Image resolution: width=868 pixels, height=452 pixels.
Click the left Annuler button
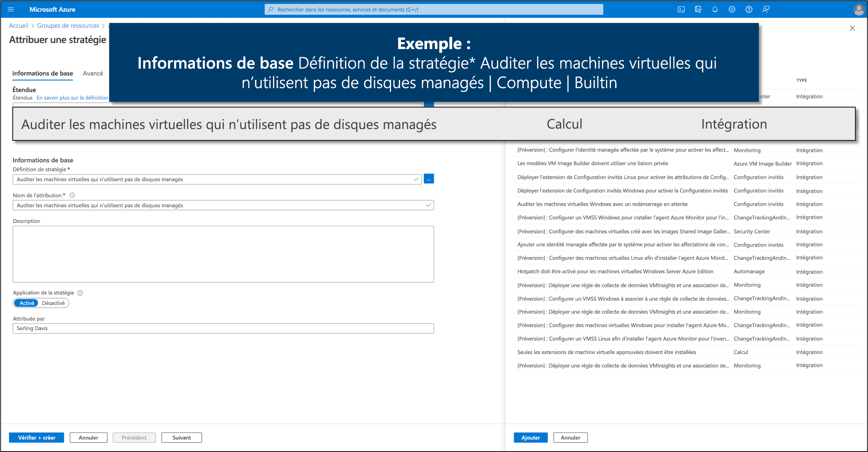click(x=89, y=438)
